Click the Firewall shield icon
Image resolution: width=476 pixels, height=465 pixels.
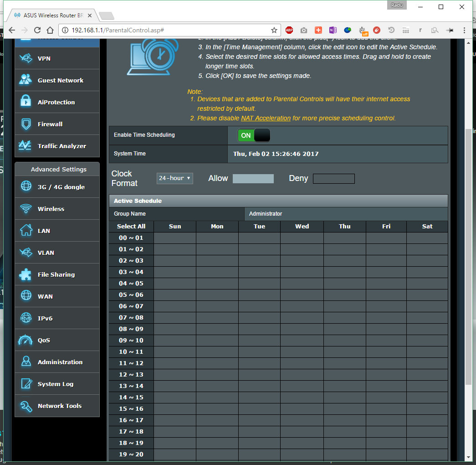(26, 124)
